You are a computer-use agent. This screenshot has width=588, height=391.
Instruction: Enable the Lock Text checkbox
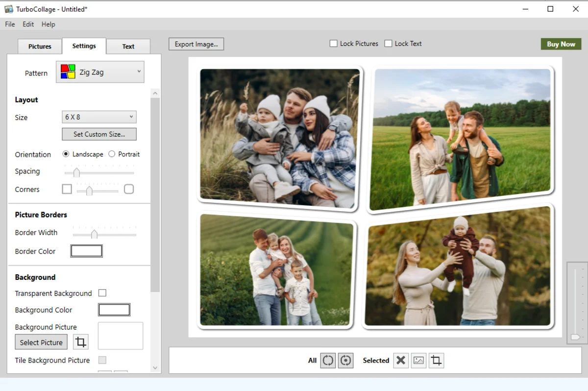(389, 44)
